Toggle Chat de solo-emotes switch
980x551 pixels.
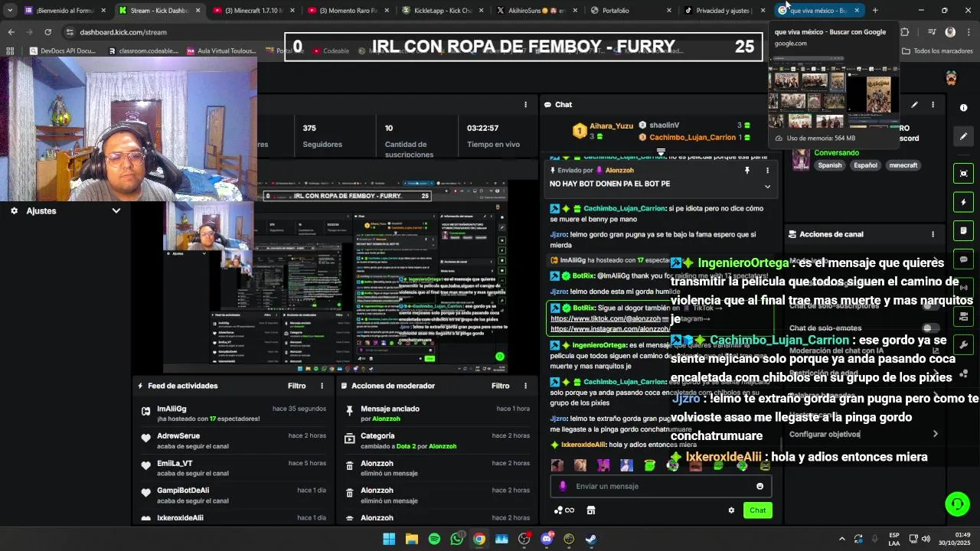[929, 328]
